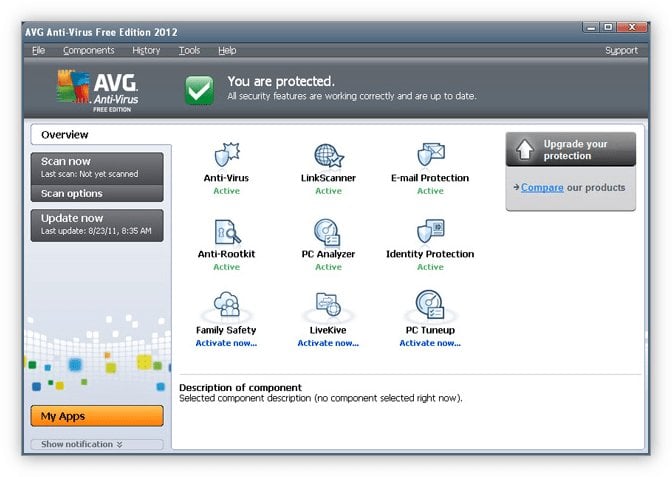Open the orange My Apps button

coord(97,416)
